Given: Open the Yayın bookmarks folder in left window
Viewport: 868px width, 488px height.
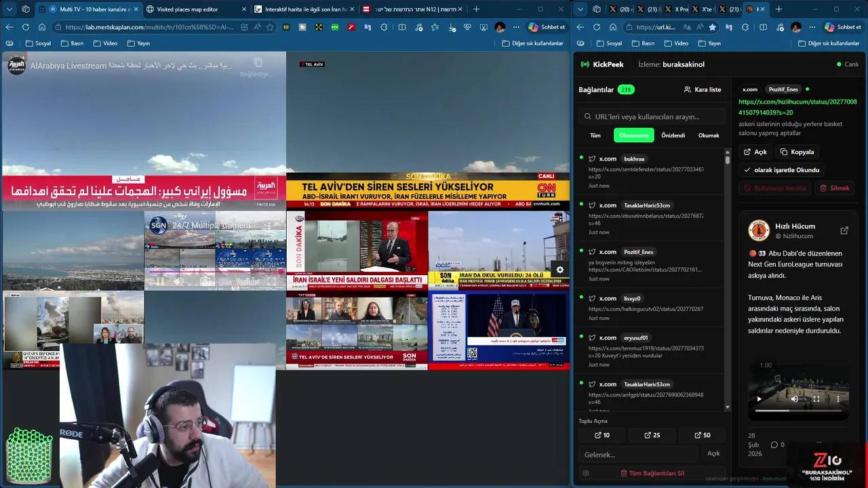Looking at the screenshot, I should tap(138, 43).
